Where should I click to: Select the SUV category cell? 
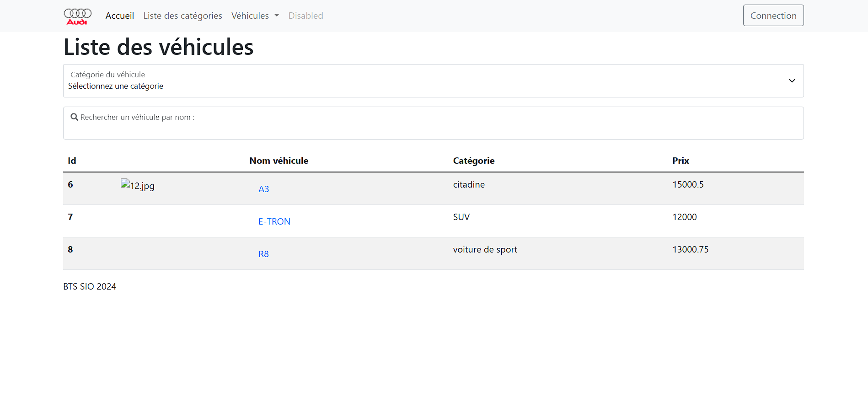pos(461,217)
